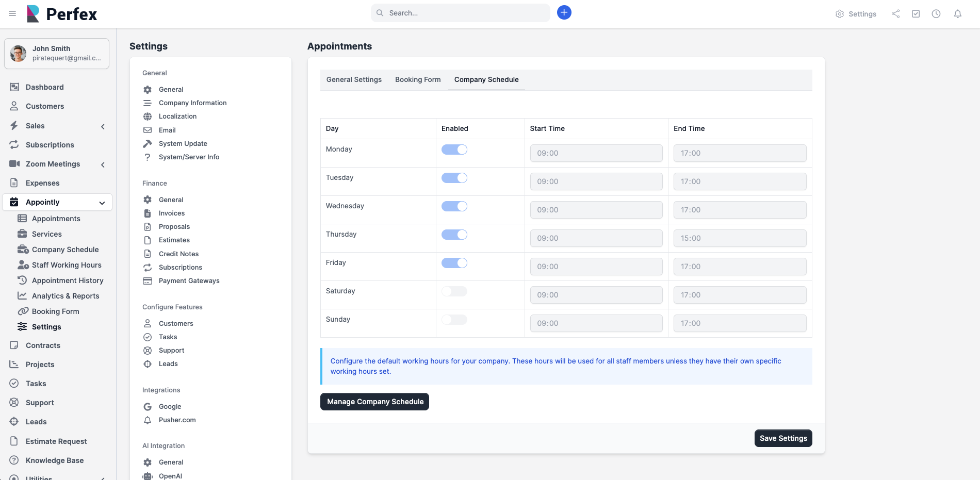Expand the Zoom Meetings submenu arrow
The image size is (980, 480).
click(x=103, y=164)
